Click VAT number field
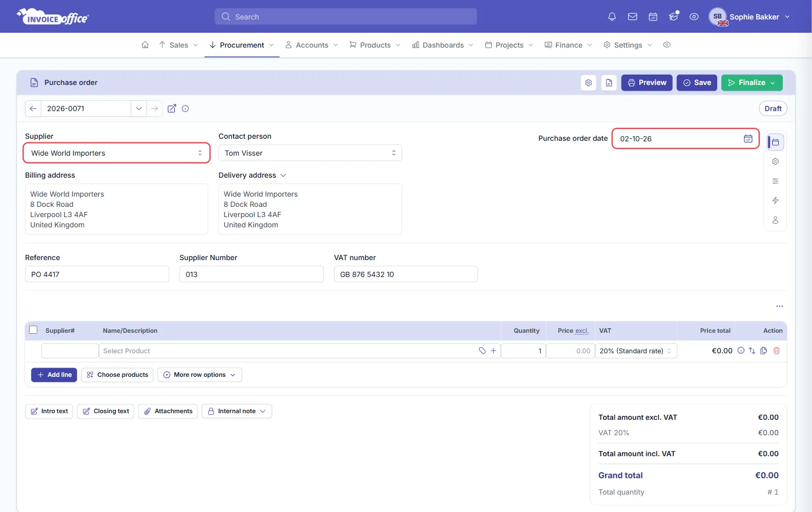This screenshot has width=812, height=512. (406, 274)
